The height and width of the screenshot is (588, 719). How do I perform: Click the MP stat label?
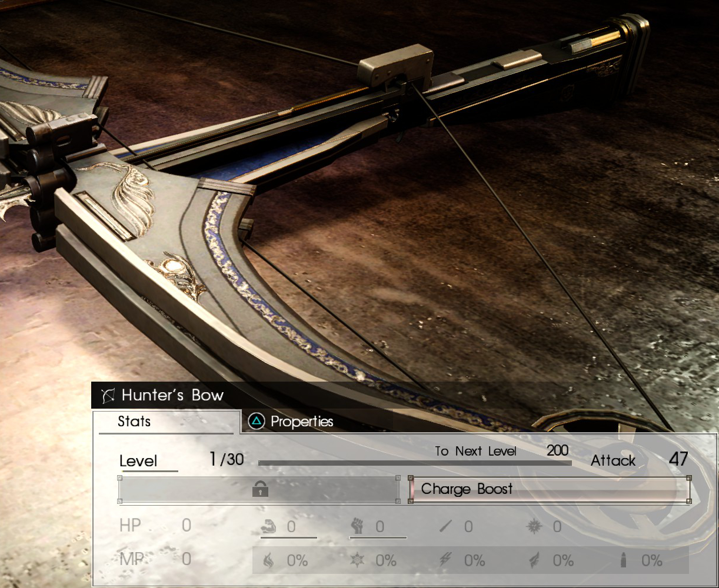point(131,559)
